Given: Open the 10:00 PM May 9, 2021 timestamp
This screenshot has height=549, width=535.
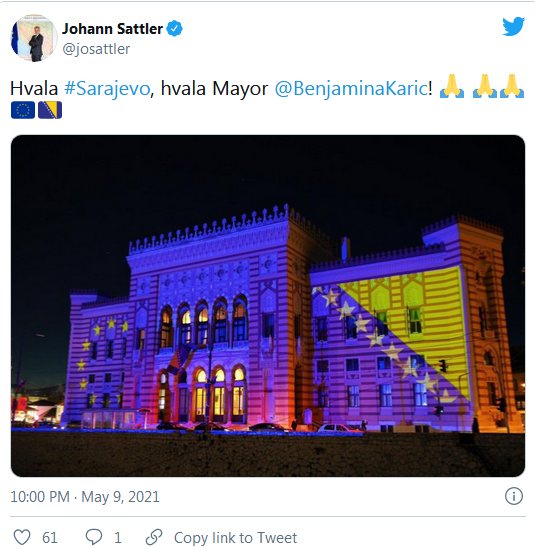Looking at the screenshot, I should 85,497.
